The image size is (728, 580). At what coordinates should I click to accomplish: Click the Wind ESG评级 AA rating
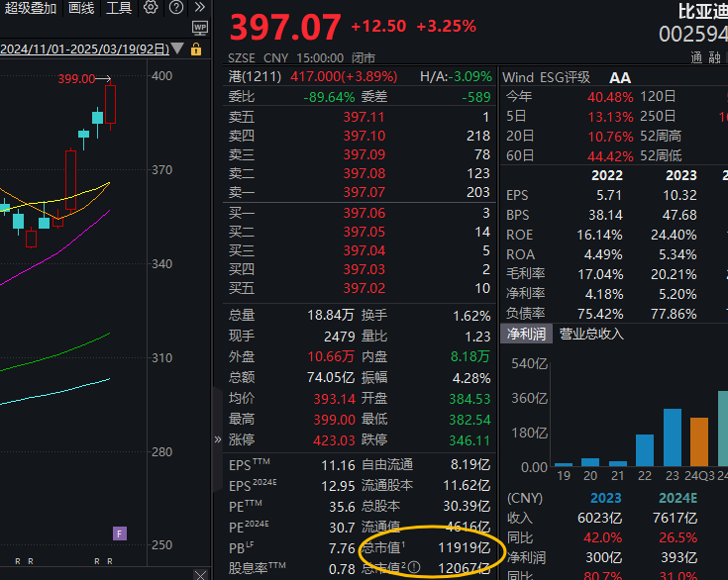(x=620, y=78)
